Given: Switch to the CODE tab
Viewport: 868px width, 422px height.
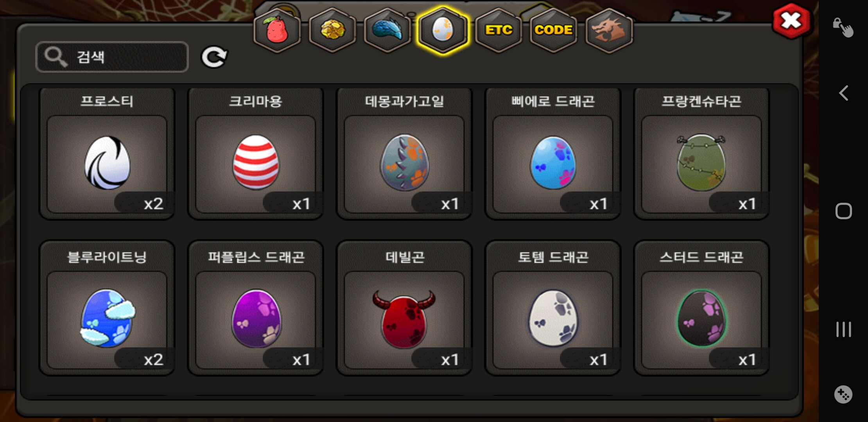Looking at the screenshot, I should pyautogui.click(x=554, y=30).
